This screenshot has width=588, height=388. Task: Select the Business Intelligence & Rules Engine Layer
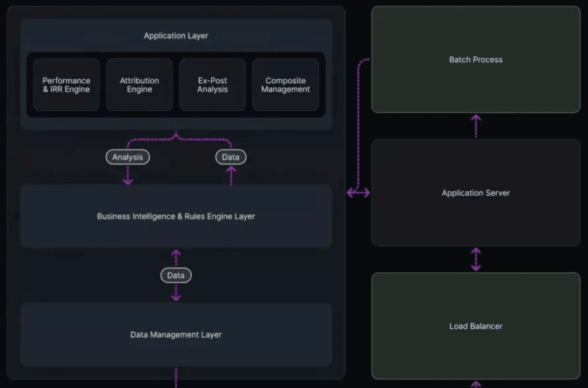[x=176, y=216]
